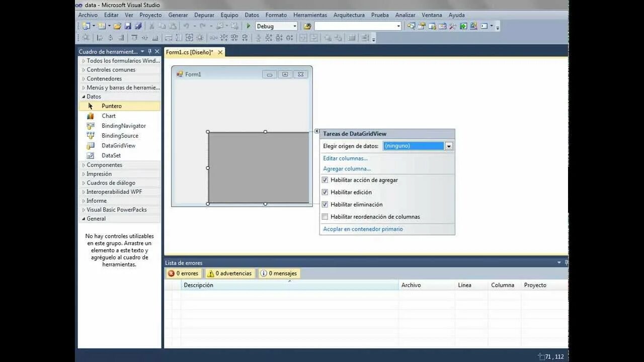Sort by the Descripción column header
Image resolution: width=644 pixels, height=362 pixels.
click(290, 285)
